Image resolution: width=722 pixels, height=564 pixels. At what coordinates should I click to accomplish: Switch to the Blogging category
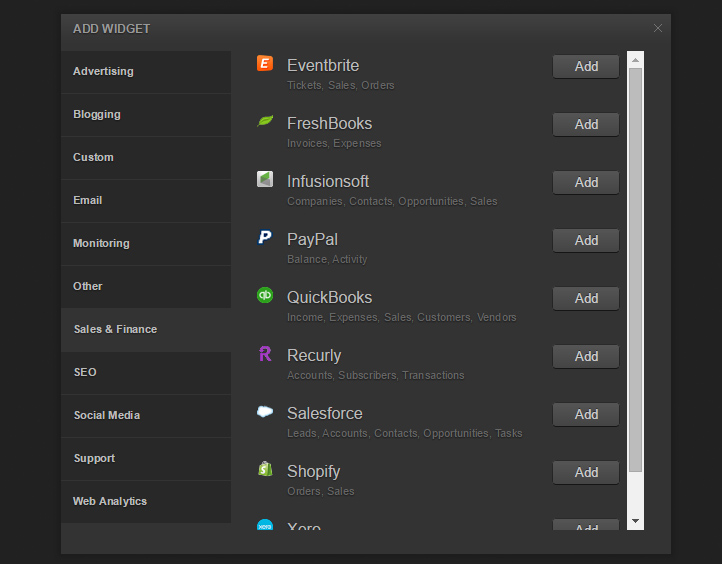point(146,115)
